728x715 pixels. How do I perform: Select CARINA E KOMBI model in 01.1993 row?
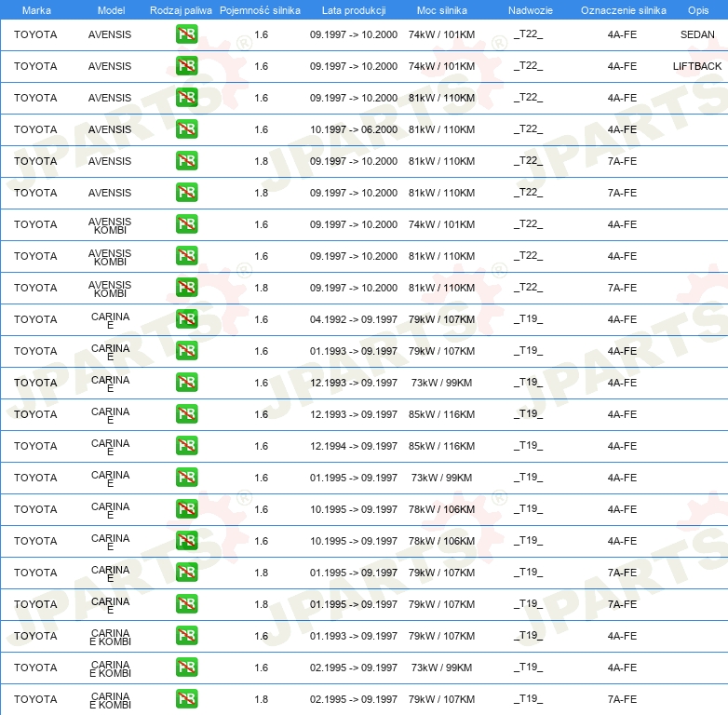[x=110, y=637]
